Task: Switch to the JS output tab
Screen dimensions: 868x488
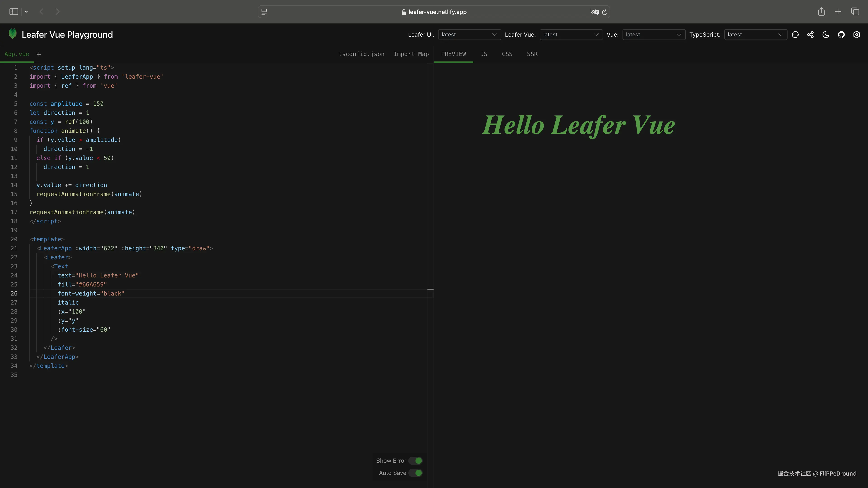Action: (x=484, y=54)
